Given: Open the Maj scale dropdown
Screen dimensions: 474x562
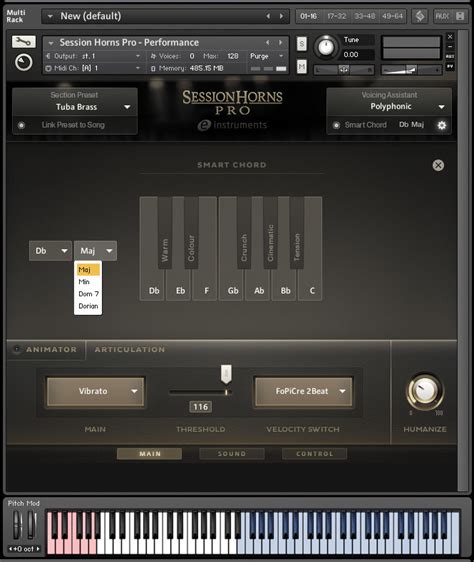Looking at the screenshot, I should tap(95, 251).
